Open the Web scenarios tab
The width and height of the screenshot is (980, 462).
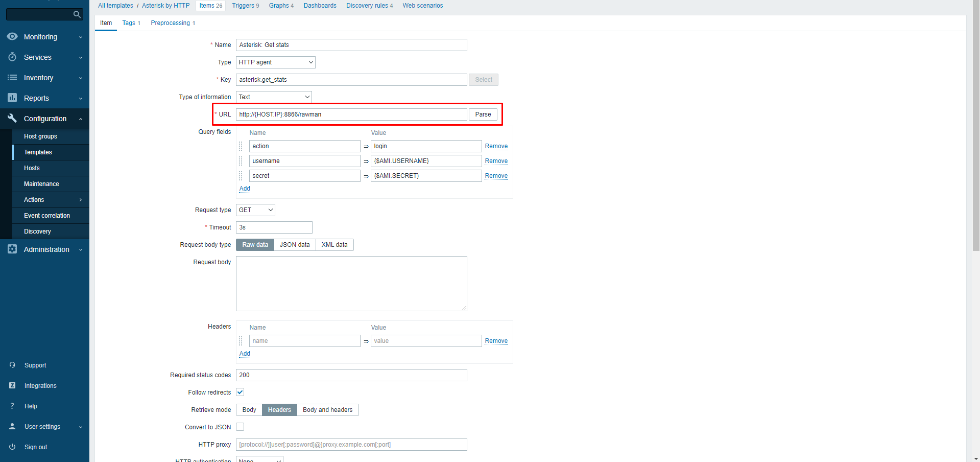point(423,6)
